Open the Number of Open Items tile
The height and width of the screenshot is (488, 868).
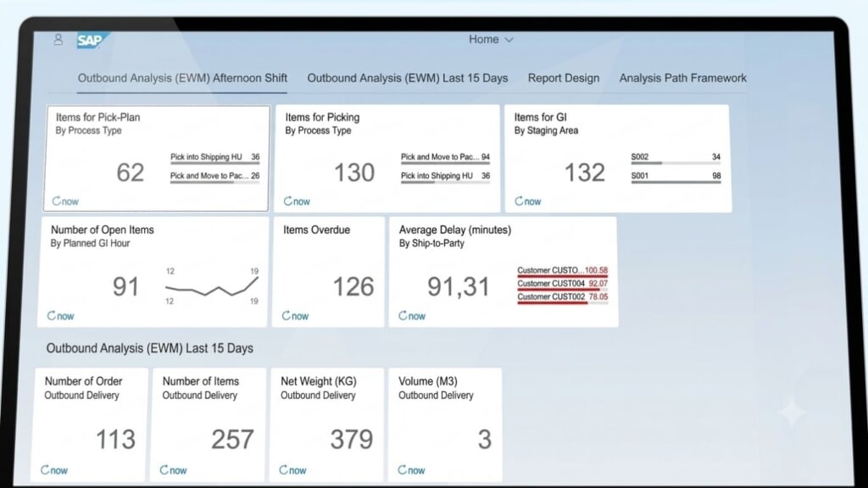tap(153, 272)
